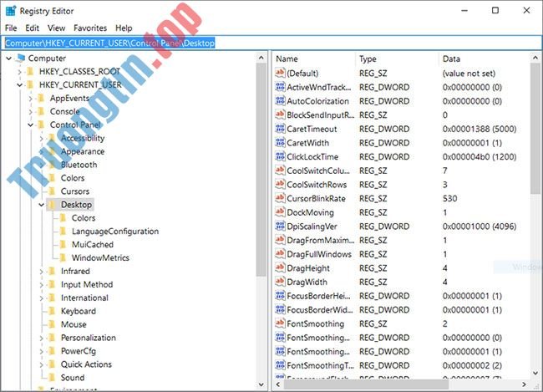Select the Colors subkey under Desktop
Screen dimensions: 543x392
[x=84, y=218]
